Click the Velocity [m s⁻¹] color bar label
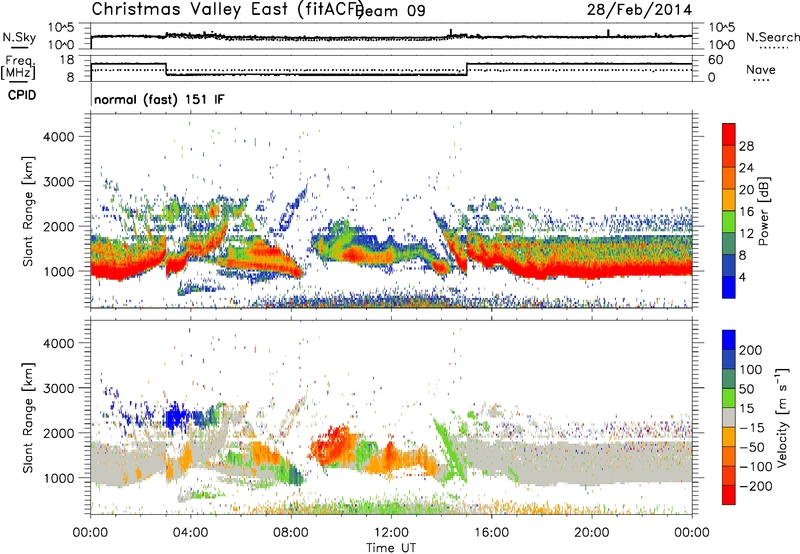This screenshot has width=800, height=554. (782, 417)
